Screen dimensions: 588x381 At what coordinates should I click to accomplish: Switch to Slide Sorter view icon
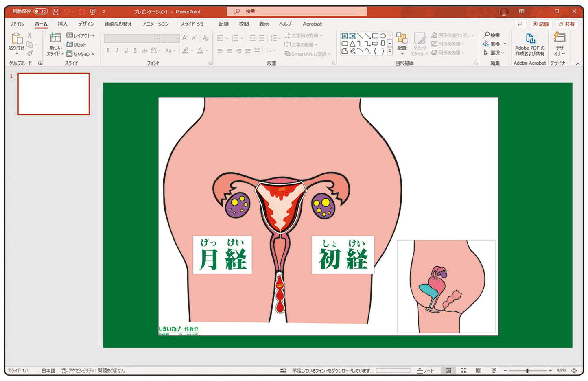[x=463, y=370]
